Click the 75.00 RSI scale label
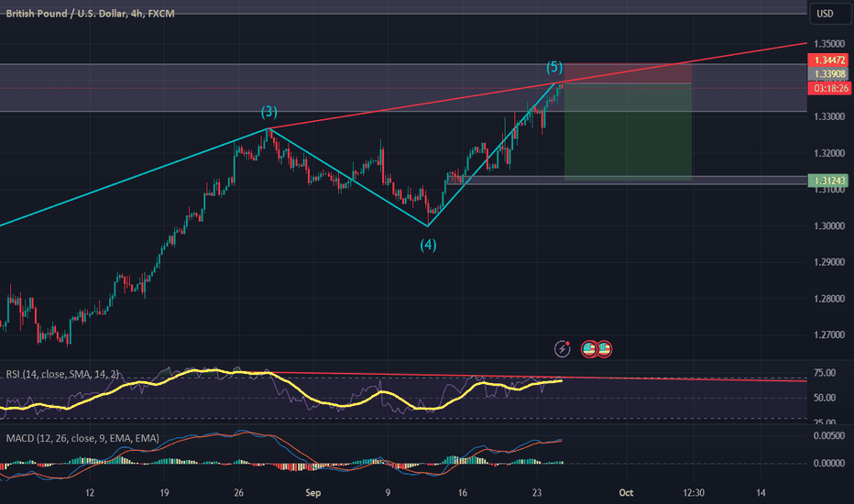Image resolution: width=854 pixels, height=504 pixels. (825, 373)
